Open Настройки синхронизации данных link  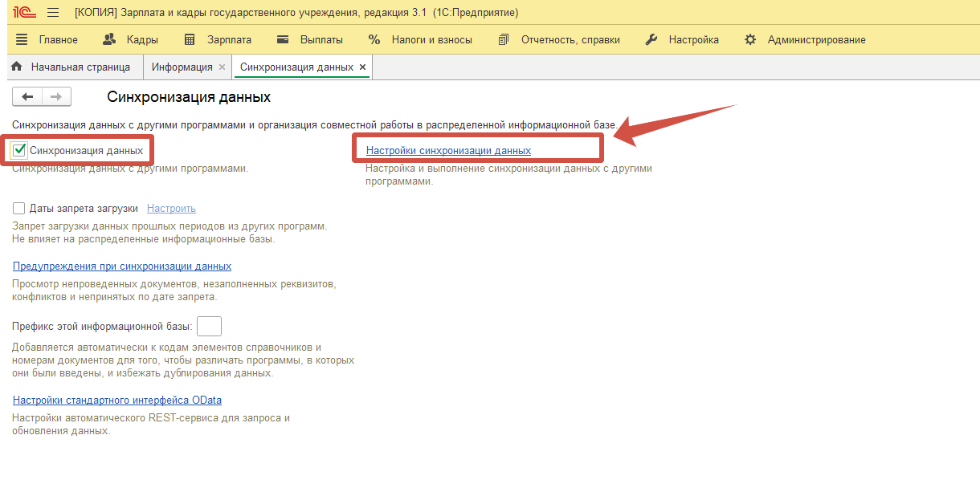tap(448, 150)
